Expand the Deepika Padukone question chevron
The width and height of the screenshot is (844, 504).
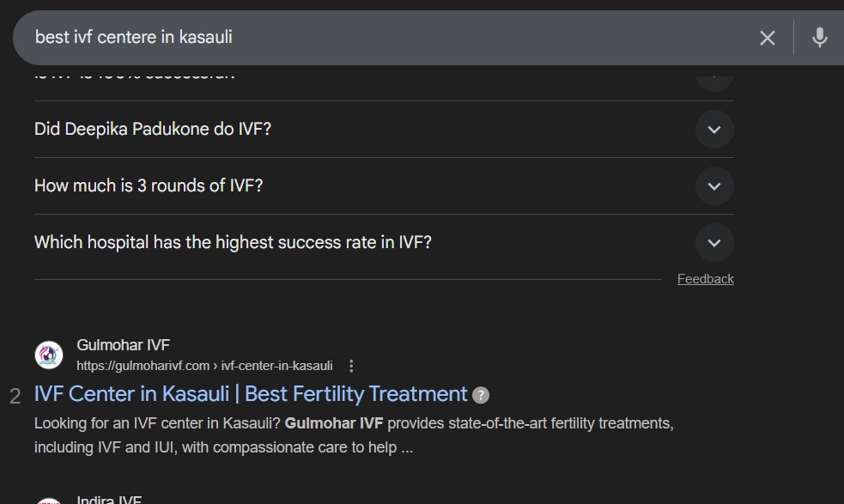click(713, 130)
